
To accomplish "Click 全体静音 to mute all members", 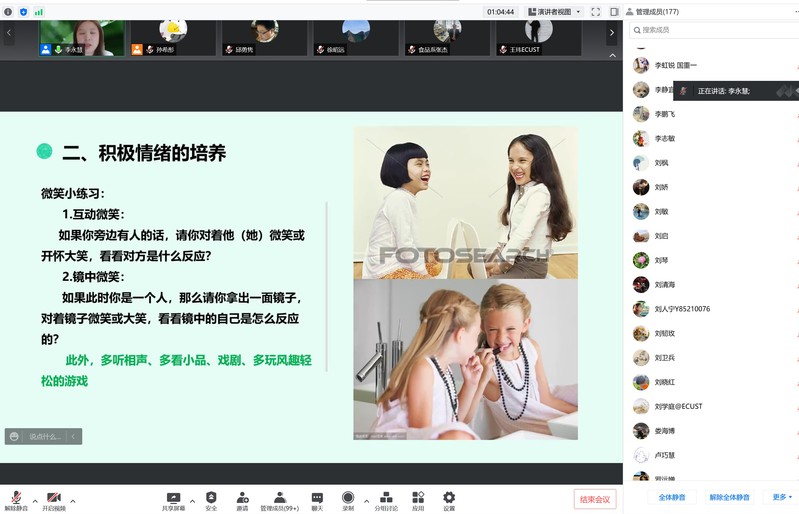I will [671, 497].
